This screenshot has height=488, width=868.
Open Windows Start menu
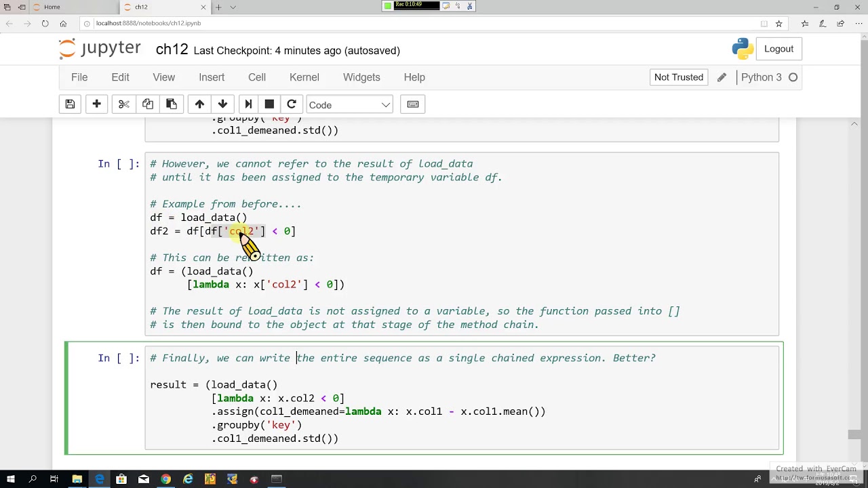point(9,479)
